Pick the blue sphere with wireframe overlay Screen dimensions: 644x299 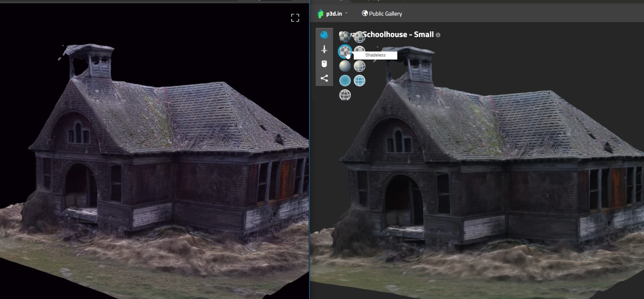point(360,81)
